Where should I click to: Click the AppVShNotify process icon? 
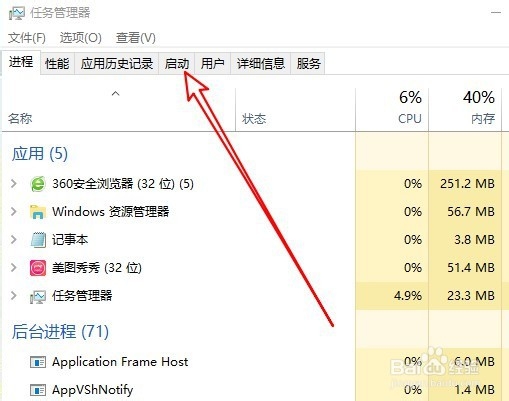pos(38,390)
